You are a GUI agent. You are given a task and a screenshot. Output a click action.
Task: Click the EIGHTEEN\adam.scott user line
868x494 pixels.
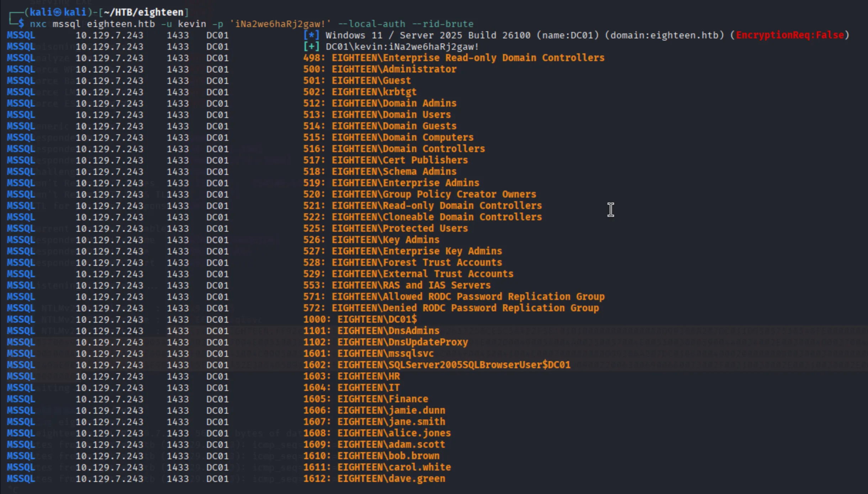tap(391, 445)
